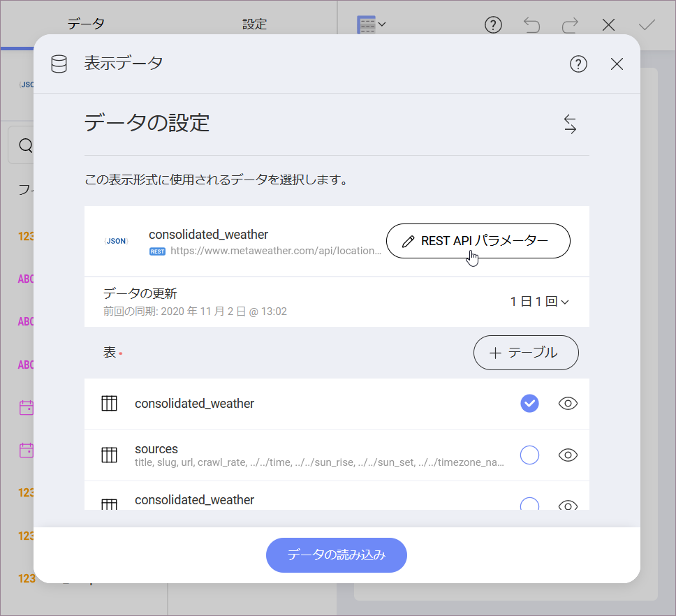676x616 pixels.
Task: Click the undo arrow in editor toolbar
Action: 531,25
